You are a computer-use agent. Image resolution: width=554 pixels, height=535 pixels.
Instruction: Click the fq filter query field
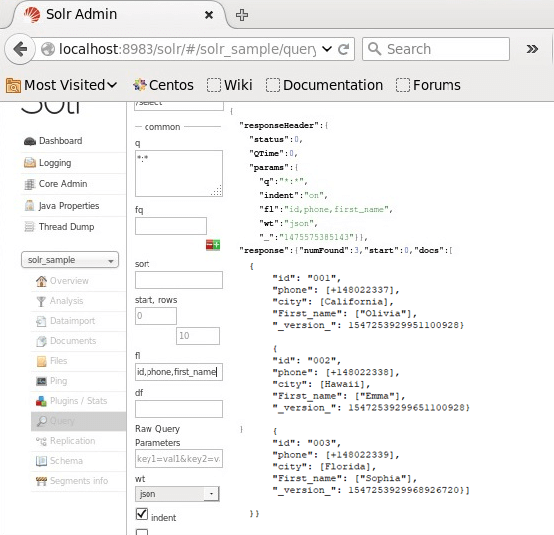pos(171,226)
